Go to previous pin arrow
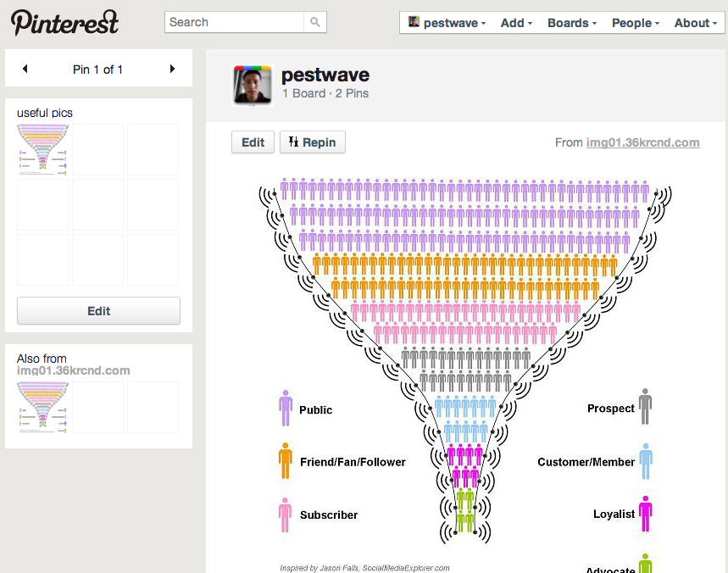The height and width of the screenshot is (573, 728). [25, 69]
